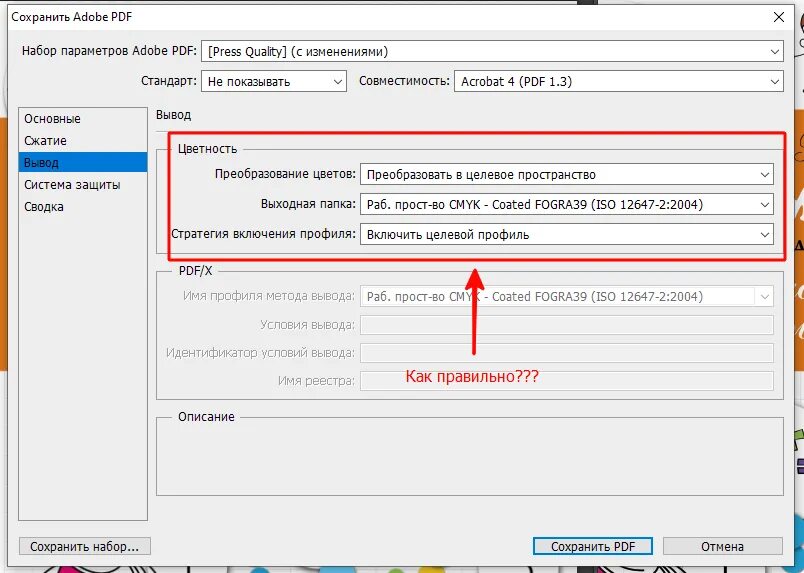Open the Стандарт dropdown
This screenshot has width=804, height=573.
(274, 82)
